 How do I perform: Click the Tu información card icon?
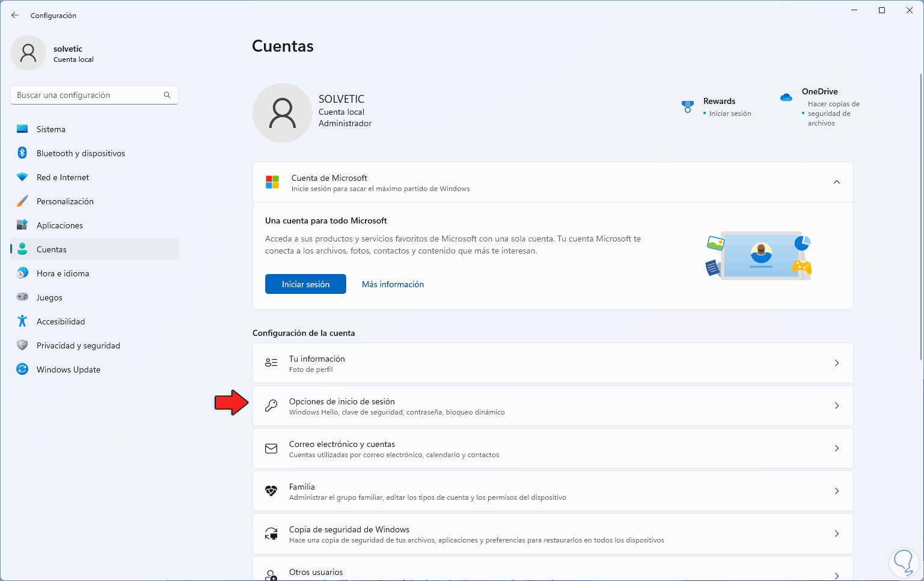point(271,363)
